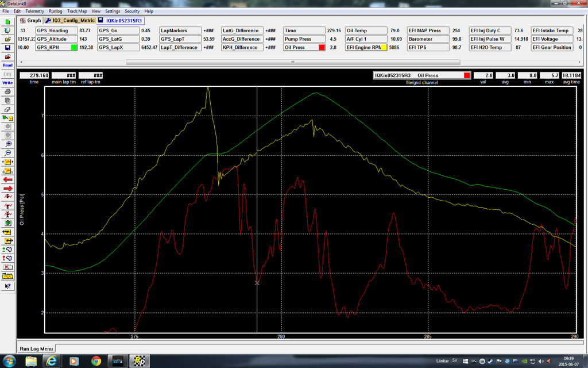The image size is (588, 368).
Task: Click the Write button in left toolbar
Action: click(7, 82)
